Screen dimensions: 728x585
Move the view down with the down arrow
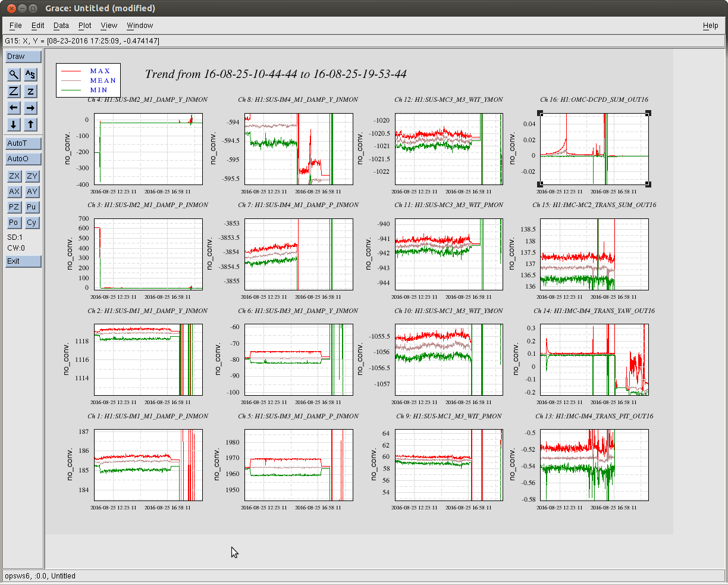tap(14, 124)
